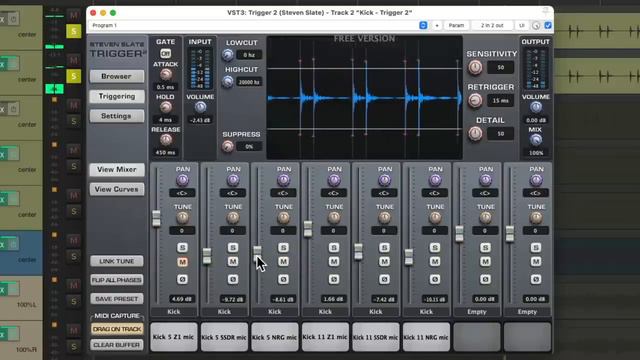Click the Output Volume knob
The image size is (640, 360).
[536, 107]
